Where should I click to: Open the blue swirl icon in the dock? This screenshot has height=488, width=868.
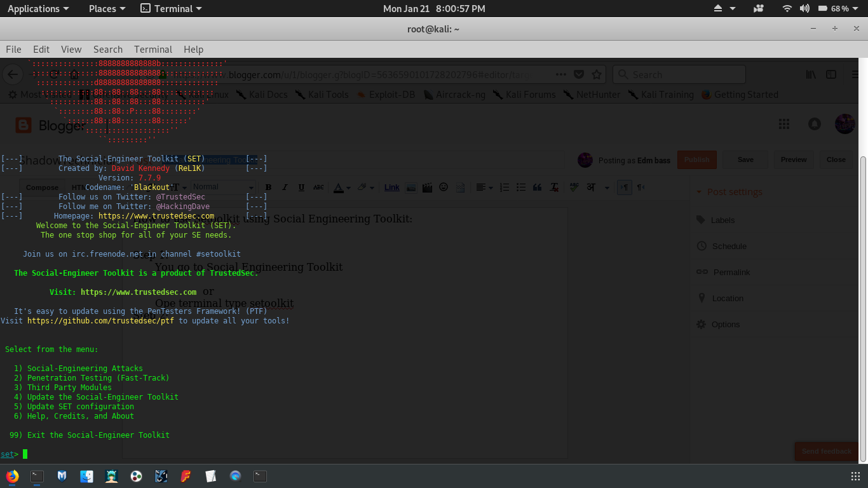point(235,475)
